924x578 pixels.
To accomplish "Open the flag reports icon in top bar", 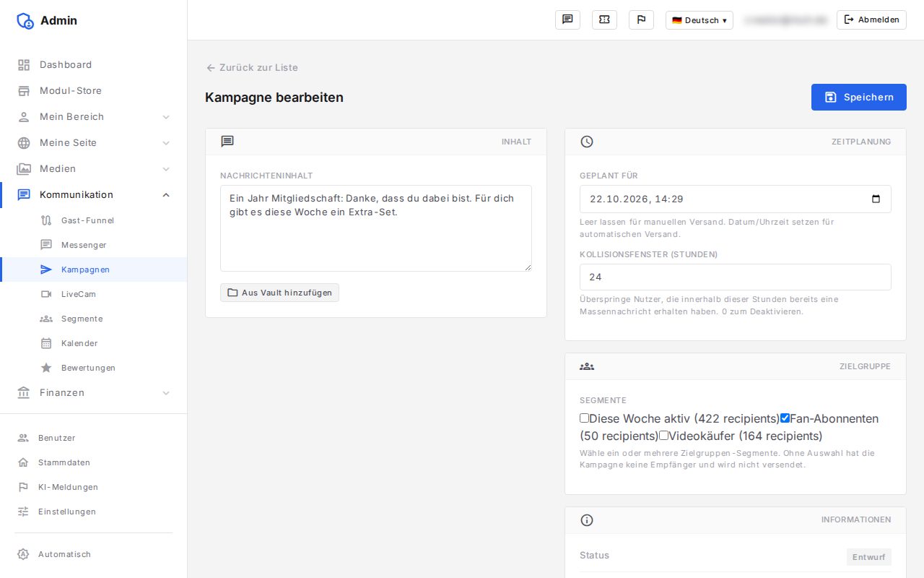I will click(x=641, y=20).
